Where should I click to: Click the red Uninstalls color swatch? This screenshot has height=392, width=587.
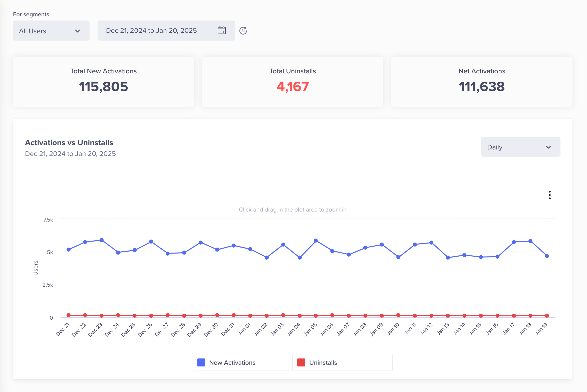coord(301,362)
